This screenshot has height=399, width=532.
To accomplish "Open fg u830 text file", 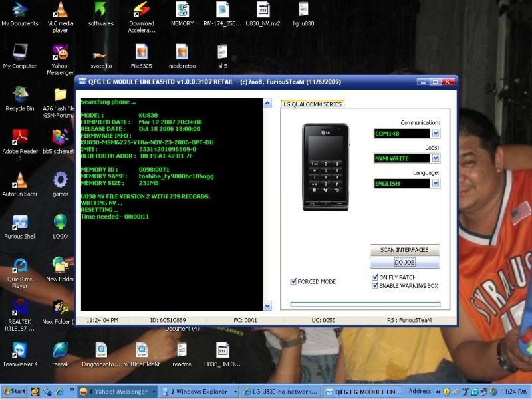I will (x=303, y=14).
